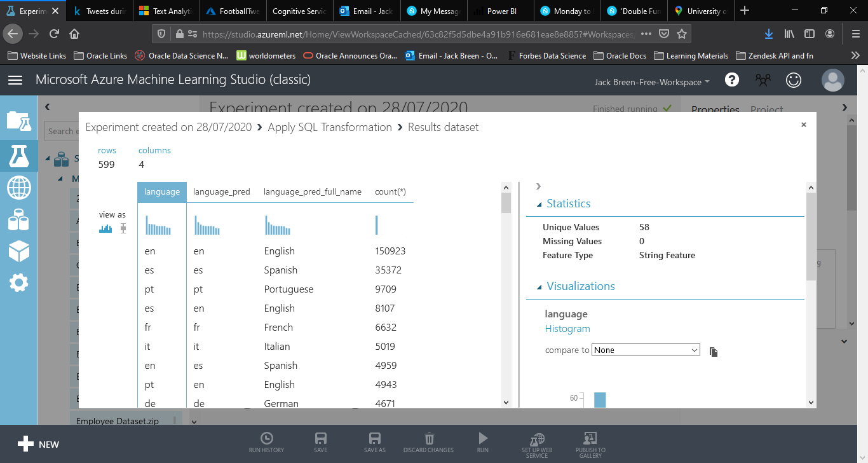Open Oracle Links bookmark folder
The width and height of the screenshot is (868, 463).
pyautogui.click(x=100, y=56)
